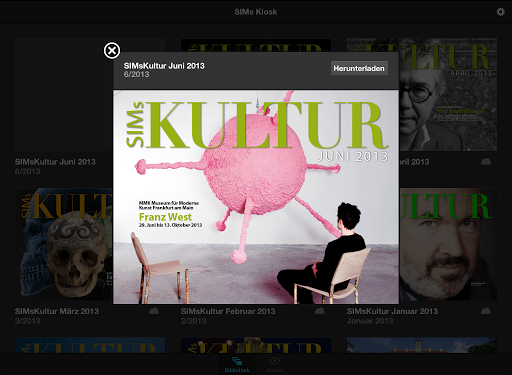The width and height of the screenshot is (512, 375).
Task: Open the bottom-left partially visible Kultur cover
Action: (90, 345)
